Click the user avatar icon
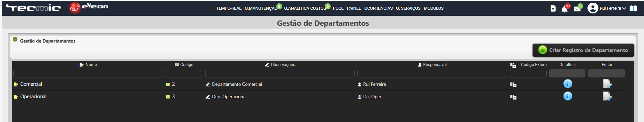Screen dimensions: 644x122 [592, 8]
